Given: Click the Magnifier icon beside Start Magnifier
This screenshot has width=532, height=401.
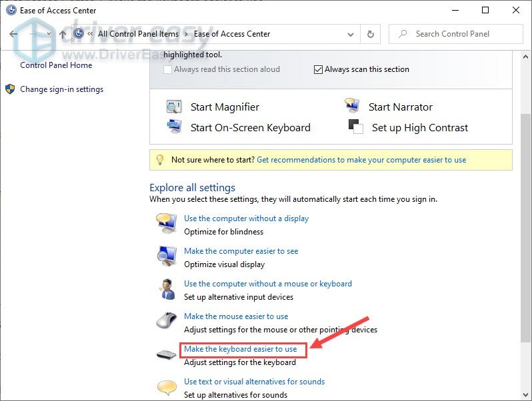Looking at the screenshot, I should click(x=174, y=107).
